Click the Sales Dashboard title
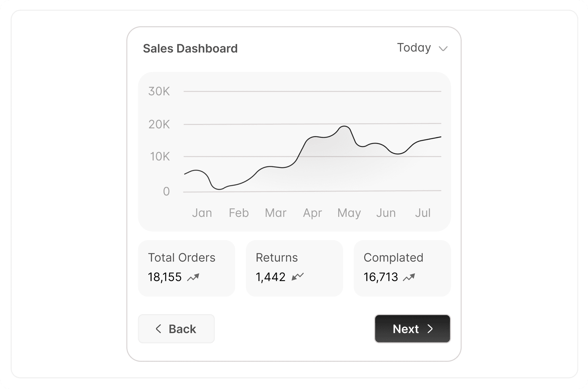This screenshot has height=389, width=588. pos(190,49)
